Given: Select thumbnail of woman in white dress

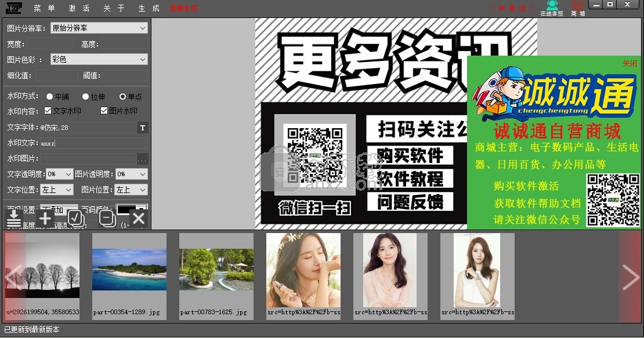Looking at the screenshot, I should [477, 277].
